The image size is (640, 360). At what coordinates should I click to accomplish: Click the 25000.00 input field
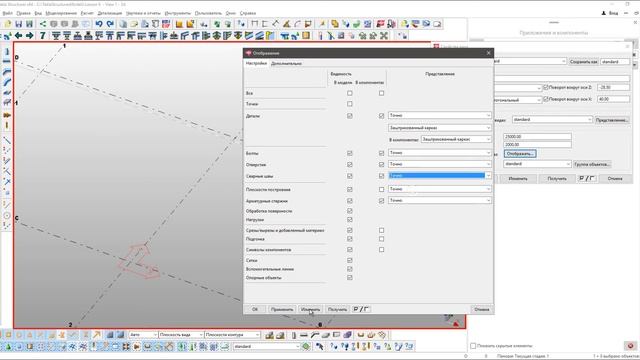click(537, 136)
